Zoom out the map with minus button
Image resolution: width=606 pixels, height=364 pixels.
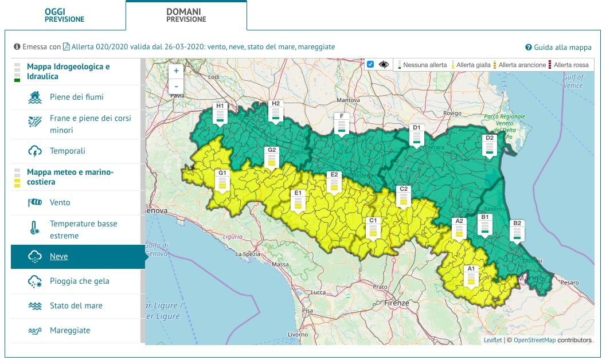pyautogui.click(x=176, y=87)
